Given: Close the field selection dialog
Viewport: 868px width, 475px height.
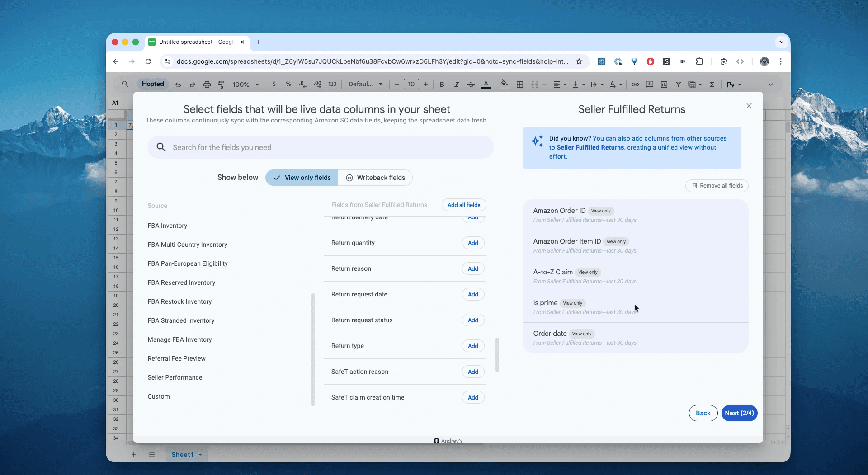Looking at the screenshot, I should point(749,106).
